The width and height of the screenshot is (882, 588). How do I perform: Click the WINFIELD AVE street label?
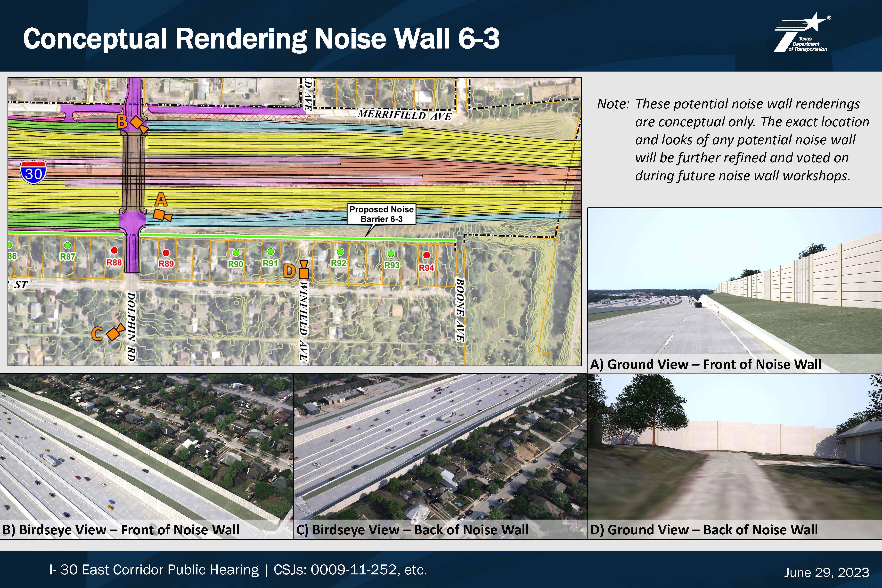[x=304, y=322]
